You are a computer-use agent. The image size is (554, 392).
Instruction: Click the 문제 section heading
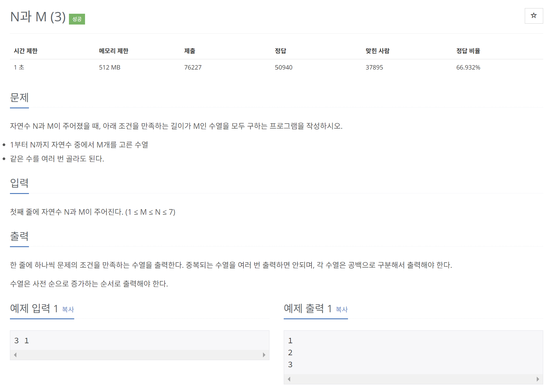19,98
